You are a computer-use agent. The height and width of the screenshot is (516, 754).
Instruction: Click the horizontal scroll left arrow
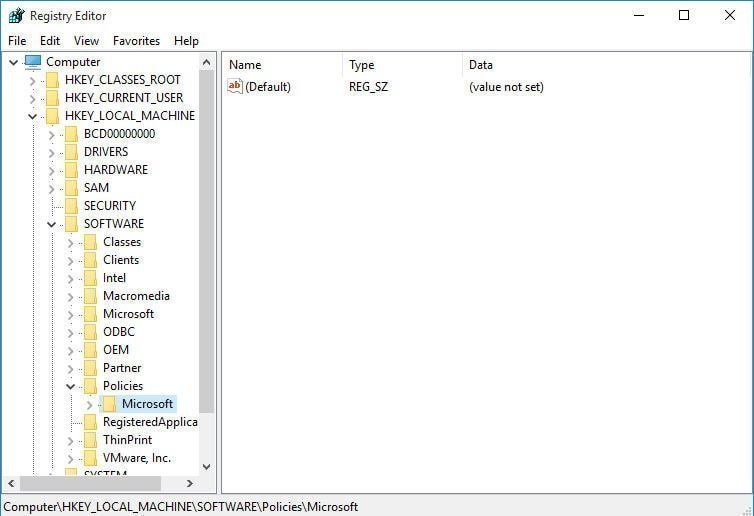click(x=12, y=483)
